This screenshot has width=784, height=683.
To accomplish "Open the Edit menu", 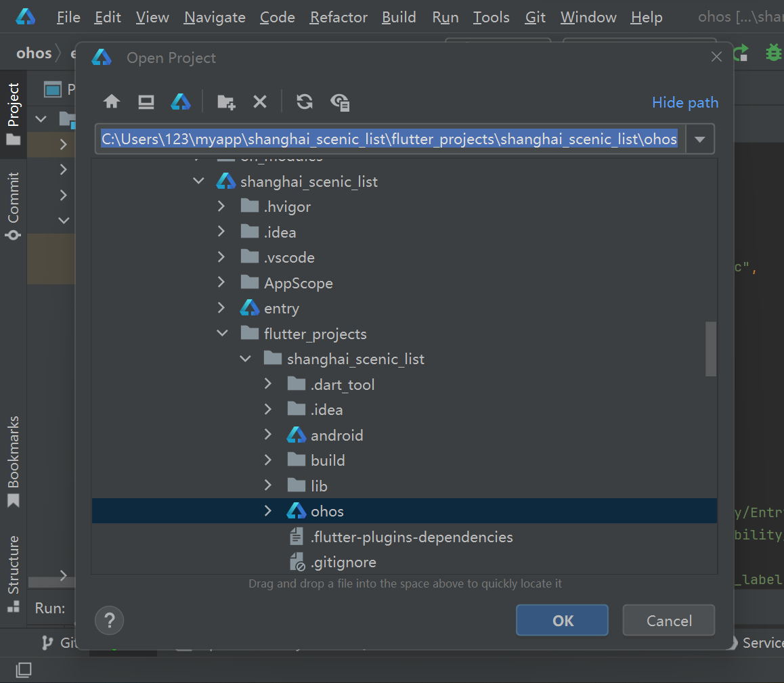I will coord(108,18).
